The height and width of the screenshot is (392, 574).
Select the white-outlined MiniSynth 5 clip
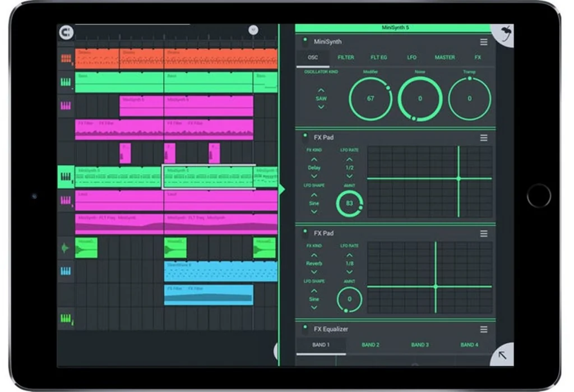pos(209,177)
